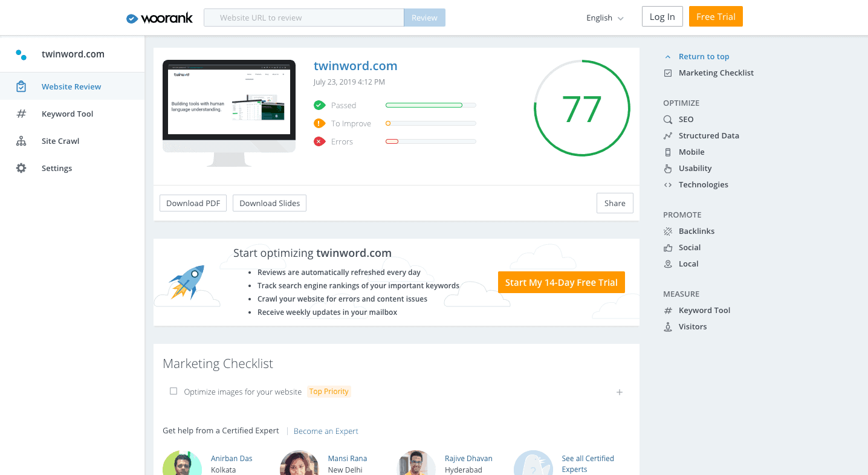Start My 14-Day Free Trial
868x475 pixels.
pos(562,282)
